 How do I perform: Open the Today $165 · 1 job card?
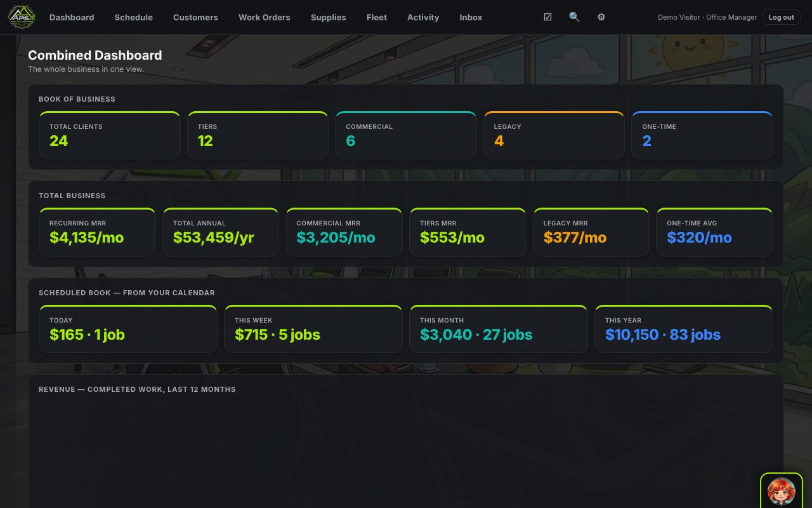[x=128, y=329]
